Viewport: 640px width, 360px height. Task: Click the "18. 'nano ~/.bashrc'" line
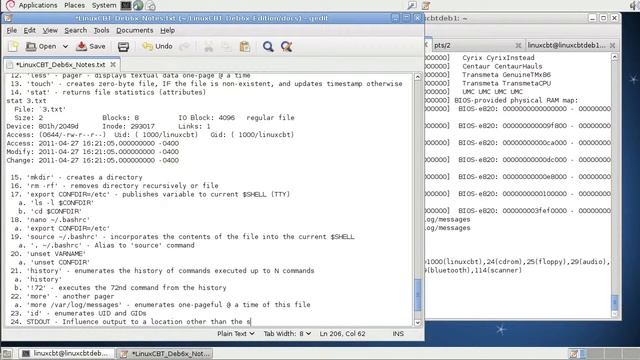click(50, 220)
